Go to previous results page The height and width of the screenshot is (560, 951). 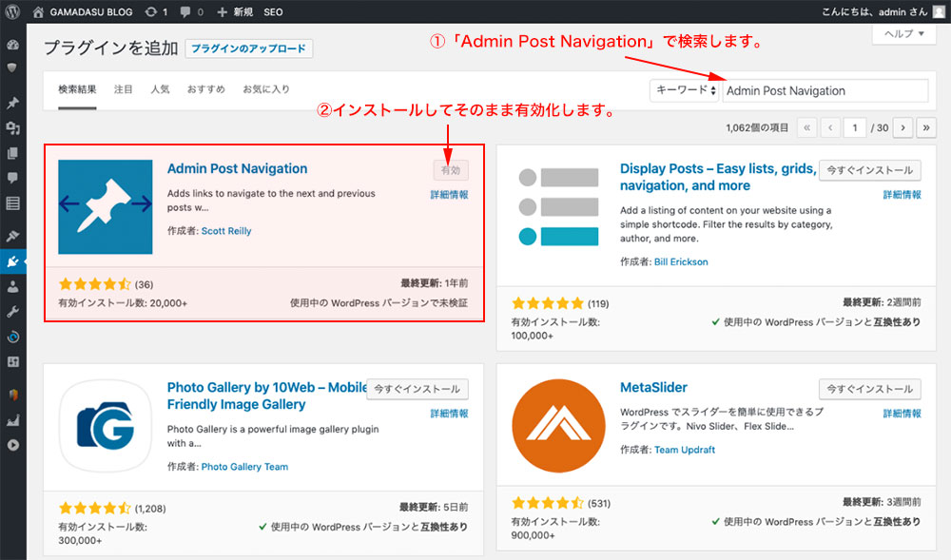(x=830, y=127)
